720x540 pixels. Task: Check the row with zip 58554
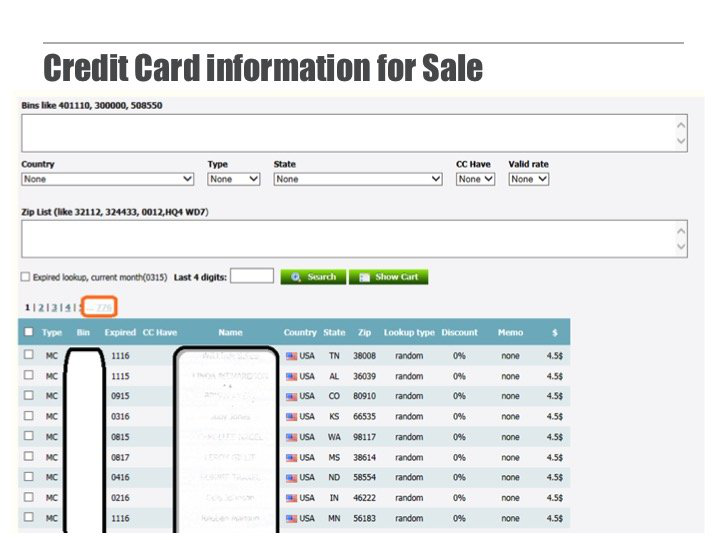click(28, 476)
